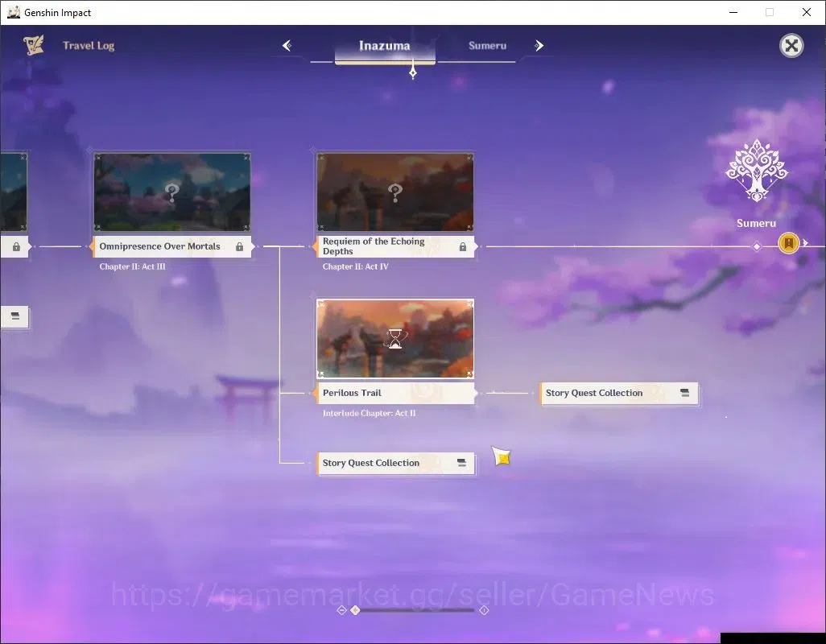Screen dimensions: 826x644
Task: Click the hourglass icon on Perilous Trail
Action: (x=395, y=339)
